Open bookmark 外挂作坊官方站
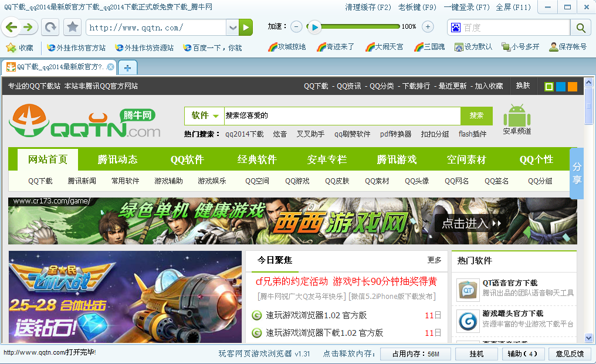The width and height of the screenshot is (596, 364). coord(76,48)
